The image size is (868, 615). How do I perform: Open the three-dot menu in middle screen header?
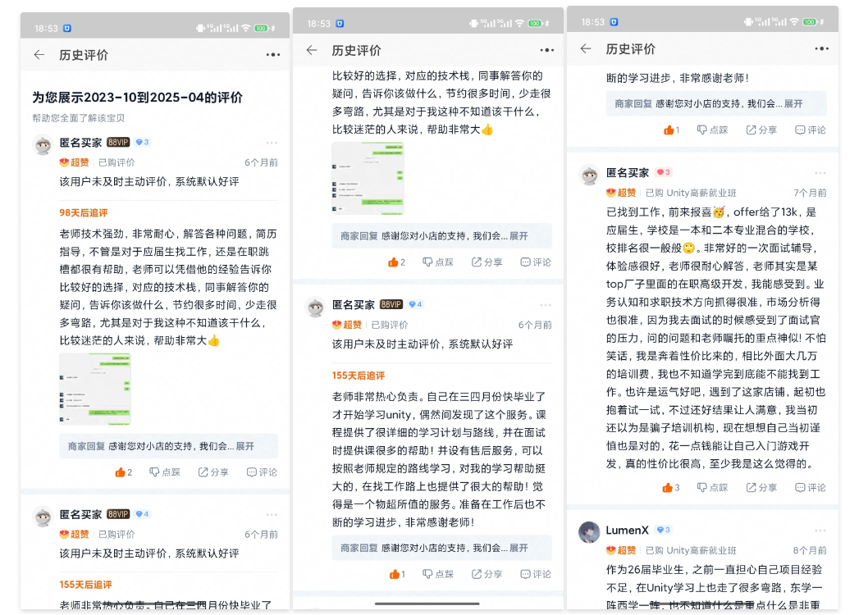546,50
